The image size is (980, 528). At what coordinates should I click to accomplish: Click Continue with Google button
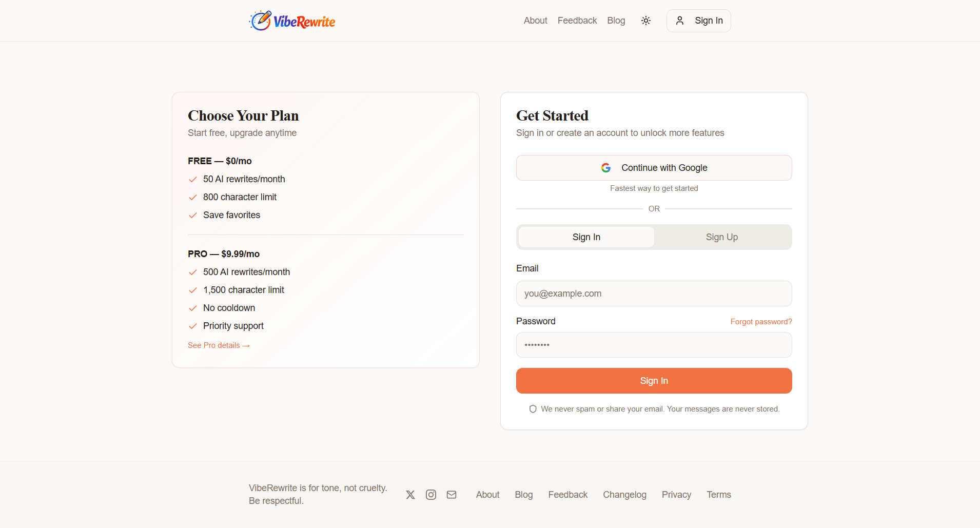pyautogui.click(x=654, y=168)
